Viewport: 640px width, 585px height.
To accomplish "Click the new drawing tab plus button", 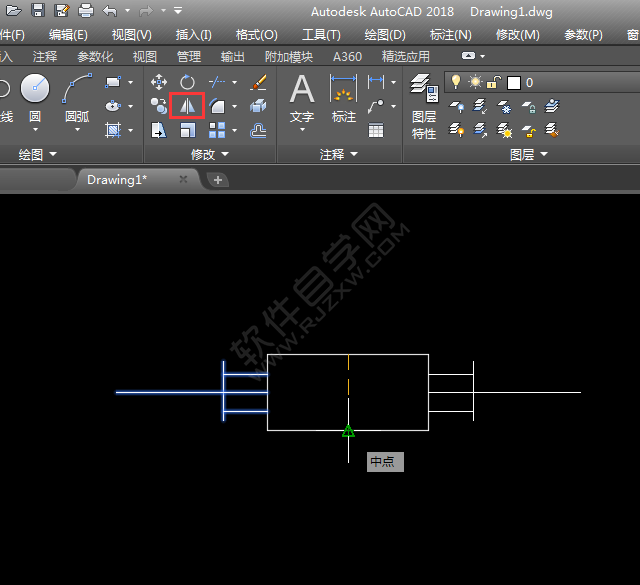I will (x=218, y=180).
